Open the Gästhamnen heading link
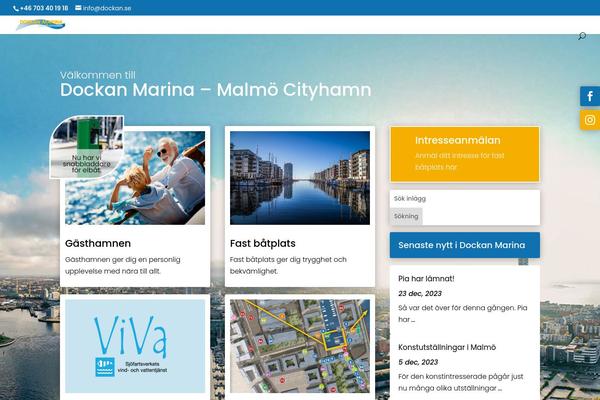Viewport: 600px width, 400px height. click(98, 243)
